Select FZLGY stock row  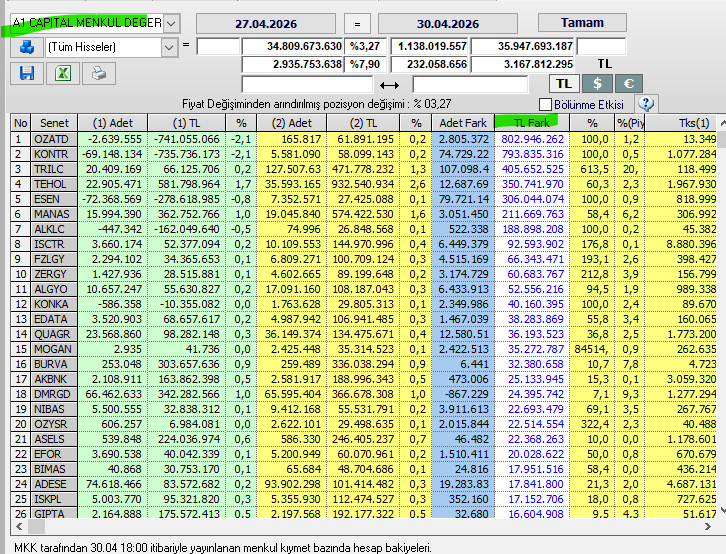tap(363, 259)
